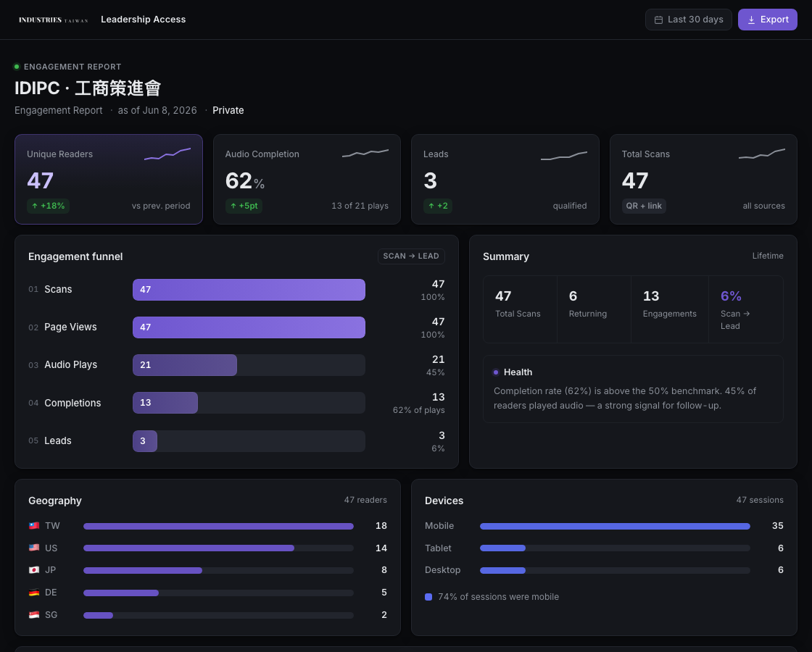812x652 pixels.
Task: Click the +5pt change badge
Action: [x=244, y=206]
